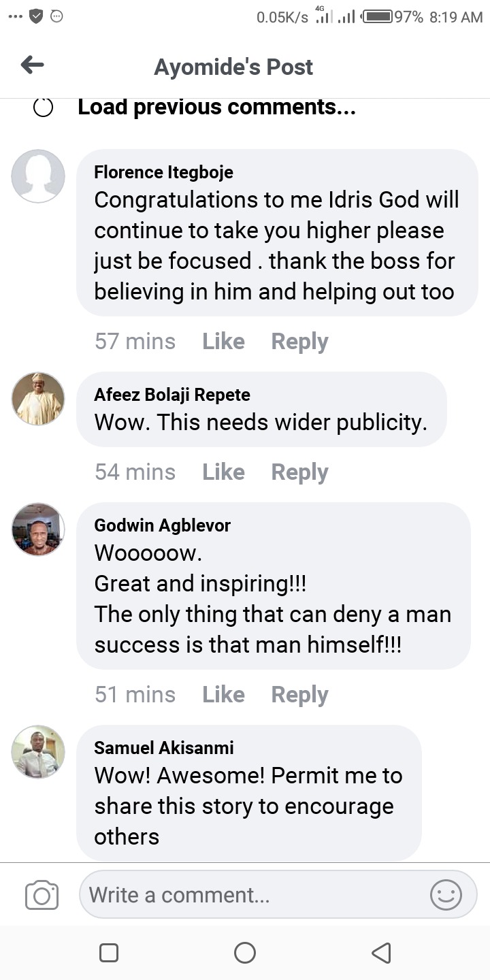Image resolution: width=490 pixels, height=980 pixels.
Task: Tap the recent apps square button
Action: [x=109, y=953]
